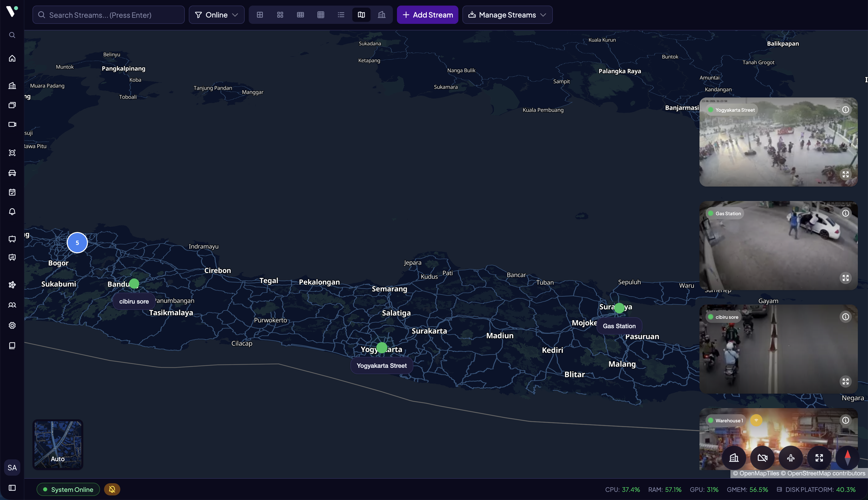Click the yellow wifi badge on Warehouse 1
This screenshot has height=500, width=868.
[x=756, y=420]
